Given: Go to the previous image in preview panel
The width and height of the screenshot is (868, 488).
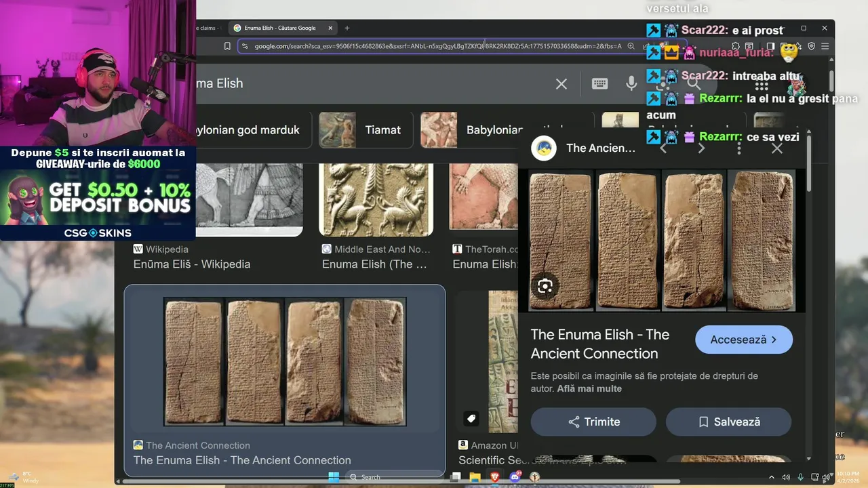Looking at the screenshot, I should click(x=664, y=148).
